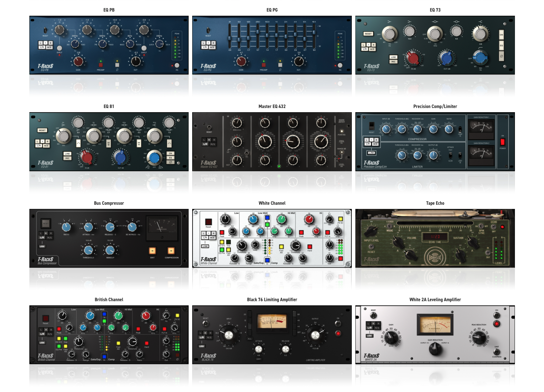Screen dimensions: 544x392
Task: Click the blue OUT dB knob on EQ 73
Action: [447, 58]
